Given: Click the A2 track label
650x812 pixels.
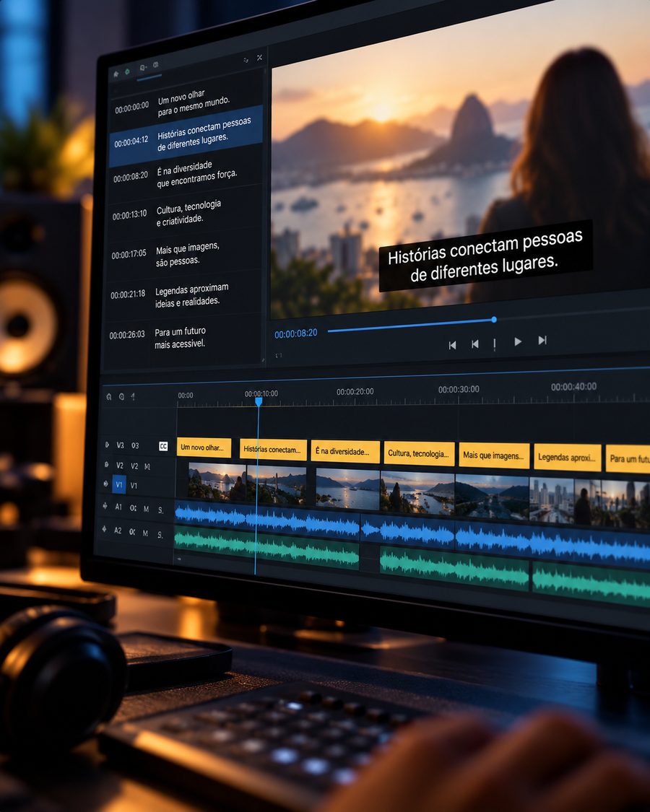Looking at the screenshot, I should pos(118,531).
